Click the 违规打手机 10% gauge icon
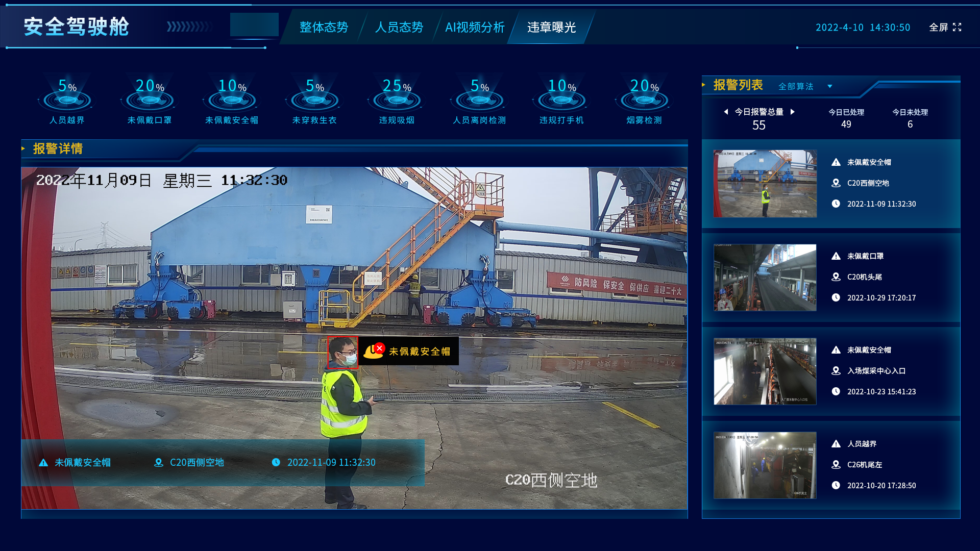This screenshot has width=980, height=551. pos(561,99)
